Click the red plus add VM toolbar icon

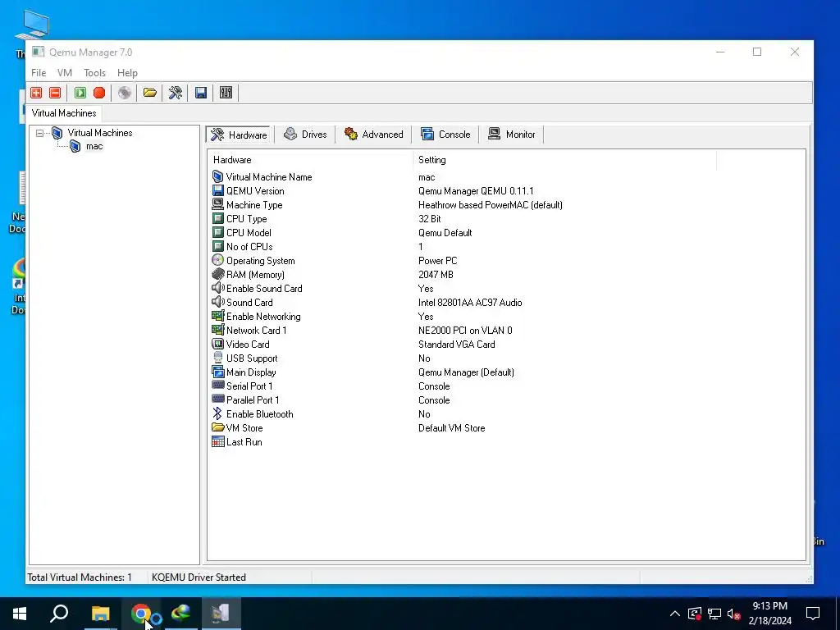pos(36,93)
